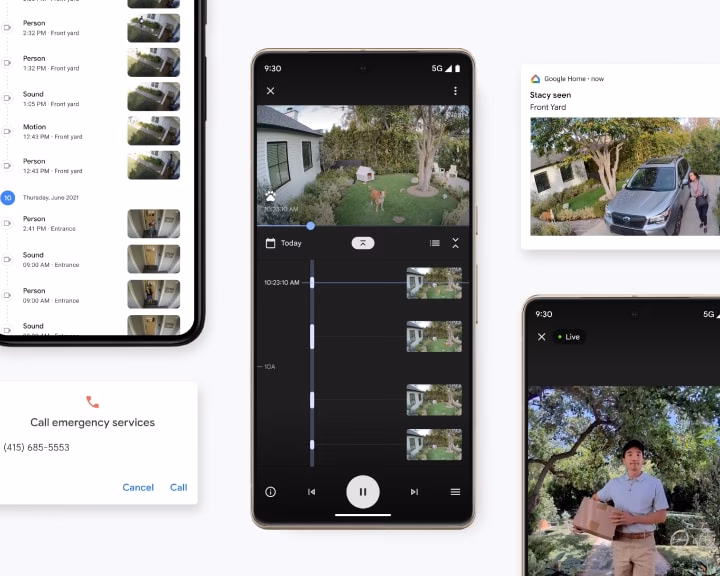Open the Stacy seen notification image
The height and width of the screenshot is (576, 720).
point(620,176)
